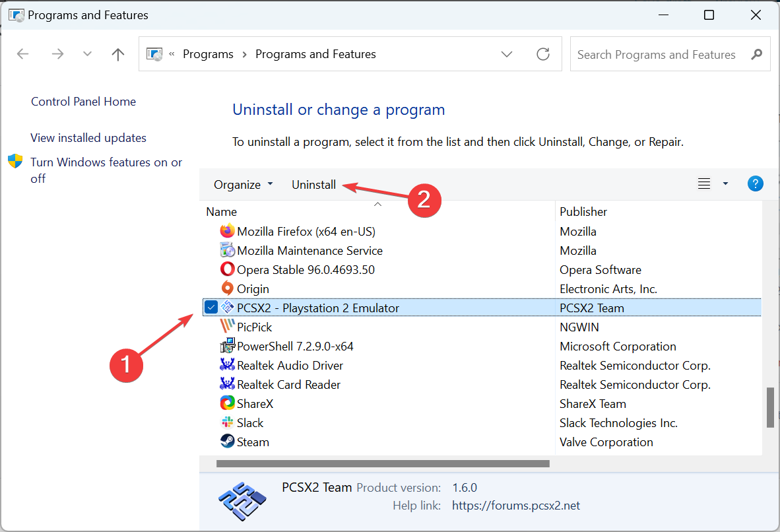This screenshot has height=532, width=780.
Task: Navigate to Programs in the breadcrumb
Action: pos(208,53)
